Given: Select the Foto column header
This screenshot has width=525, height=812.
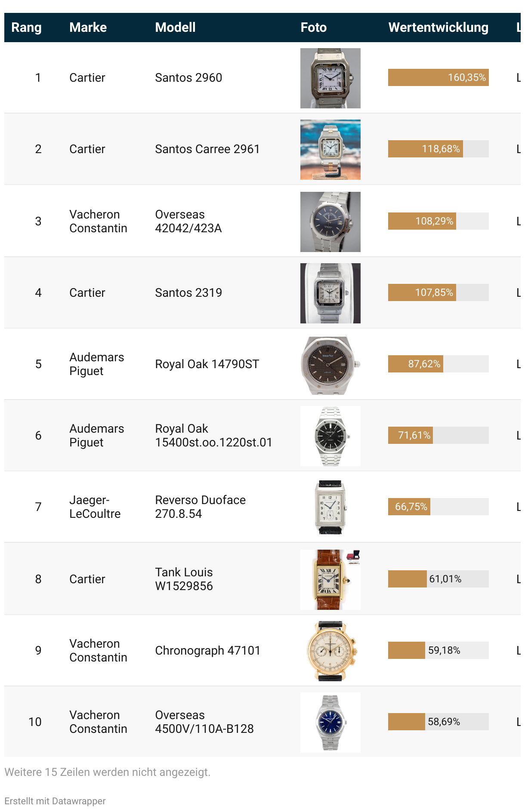Looking at the screenshot, I should coord(314,28).
